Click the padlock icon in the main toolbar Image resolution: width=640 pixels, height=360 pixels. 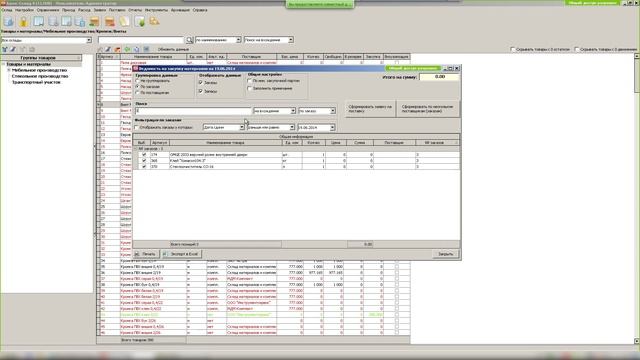pos(24,21)
